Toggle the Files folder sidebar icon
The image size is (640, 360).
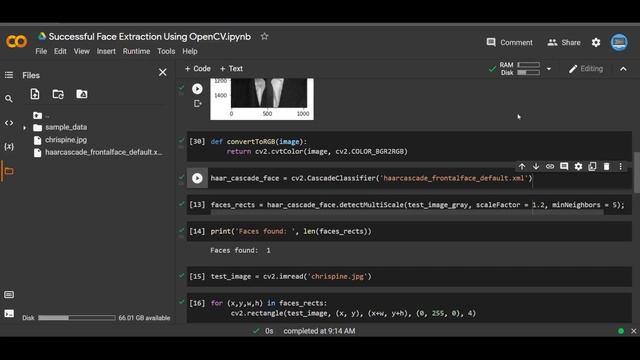click(9, 171)
